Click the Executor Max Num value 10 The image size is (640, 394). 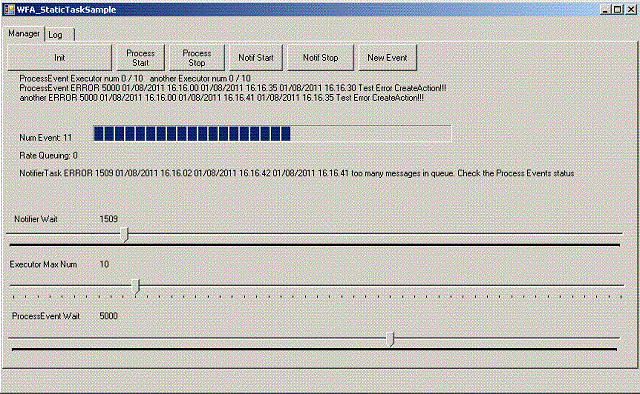point(104,264)
